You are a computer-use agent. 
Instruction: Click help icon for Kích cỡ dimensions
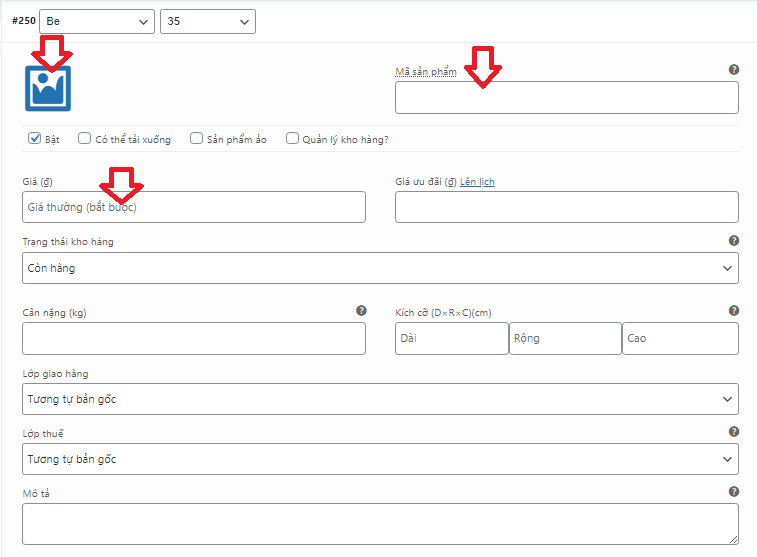pyautogui.click(x=733, y=311)
